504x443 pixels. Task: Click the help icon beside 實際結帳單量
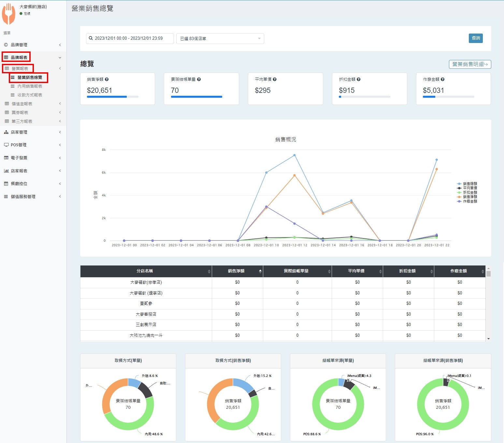[199, 79]
